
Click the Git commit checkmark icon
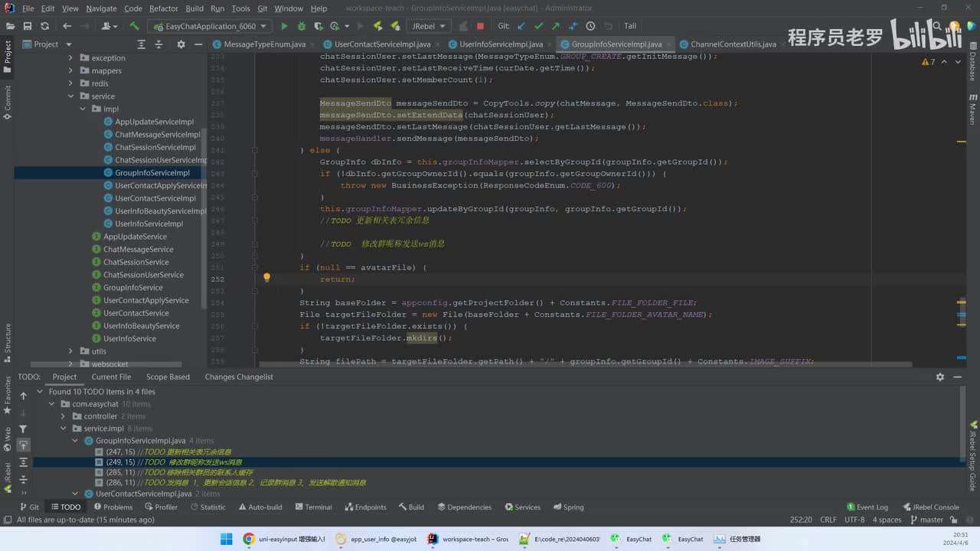538,26
